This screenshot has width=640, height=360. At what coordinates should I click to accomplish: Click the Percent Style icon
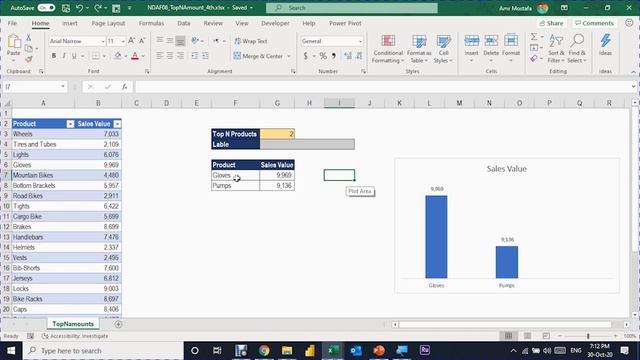pos(323,56)
